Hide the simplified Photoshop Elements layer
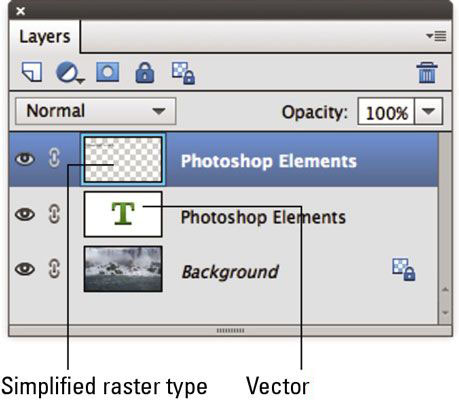This screenshot has height=400, width=459. 25,159
